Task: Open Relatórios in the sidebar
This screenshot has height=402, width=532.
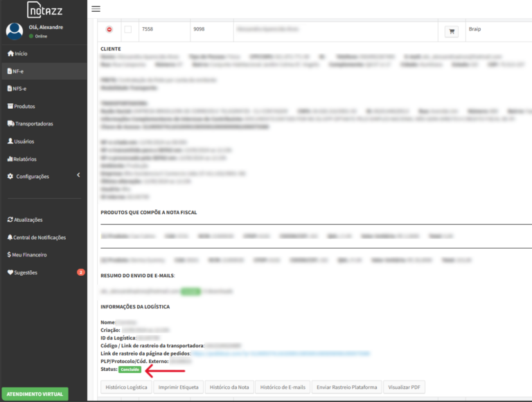Action: point(25,159)
